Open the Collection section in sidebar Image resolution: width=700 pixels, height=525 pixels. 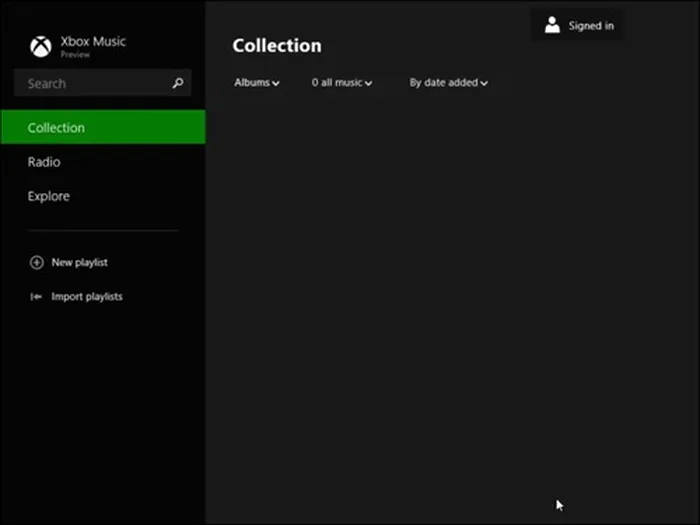pyautogui.click(x=103, y=127)
